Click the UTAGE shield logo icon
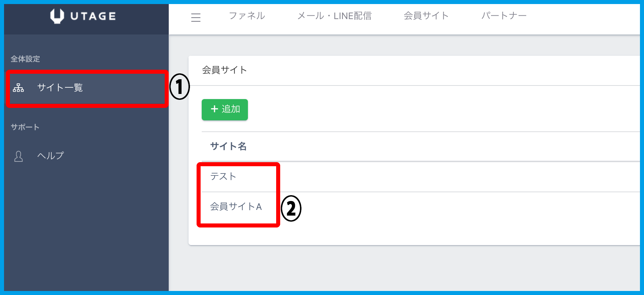This screenshot has width=644, height=295. (57, 16)
